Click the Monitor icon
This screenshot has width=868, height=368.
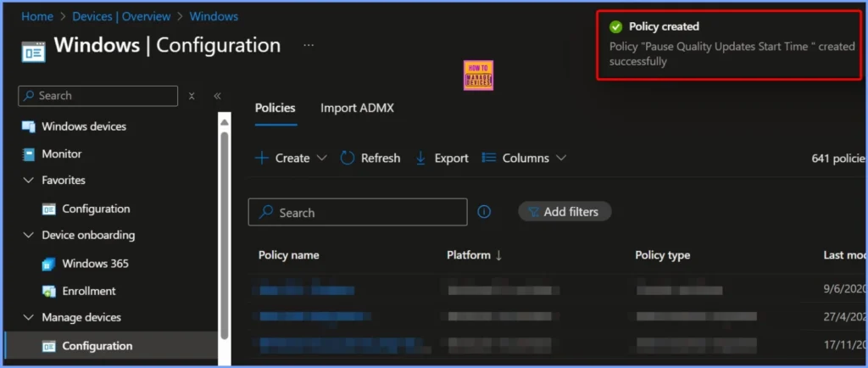(29, 153)
